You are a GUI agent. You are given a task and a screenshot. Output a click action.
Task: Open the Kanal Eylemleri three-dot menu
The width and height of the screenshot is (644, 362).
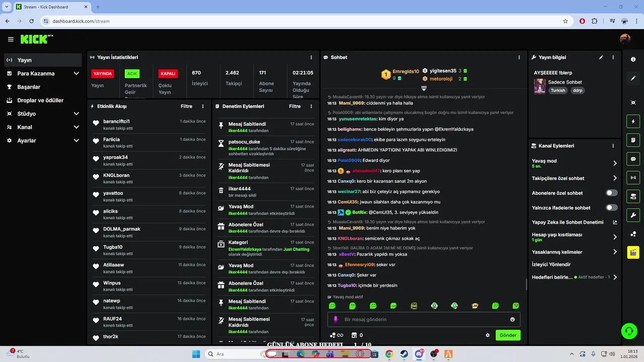point(613,146)
